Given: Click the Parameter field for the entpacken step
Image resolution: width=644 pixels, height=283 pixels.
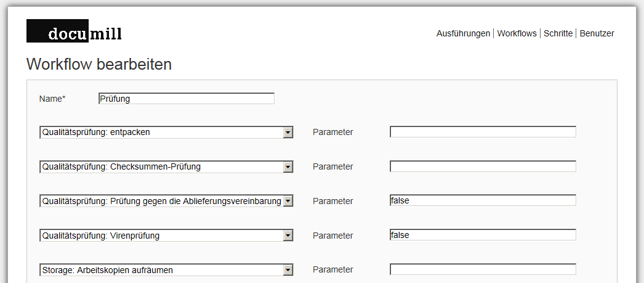Looking at the screenshot, I should [x=483, y=132].
